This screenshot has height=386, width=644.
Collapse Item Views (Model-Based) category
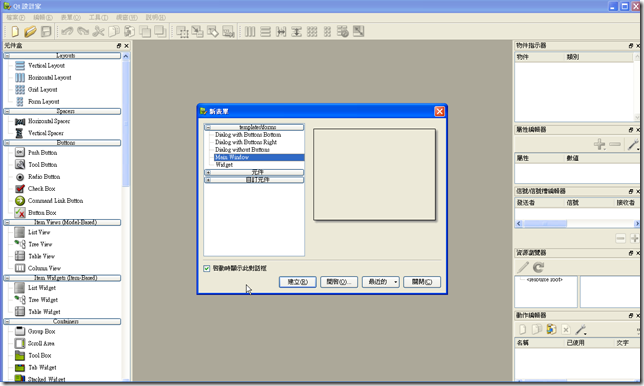[x=7, y=222]
